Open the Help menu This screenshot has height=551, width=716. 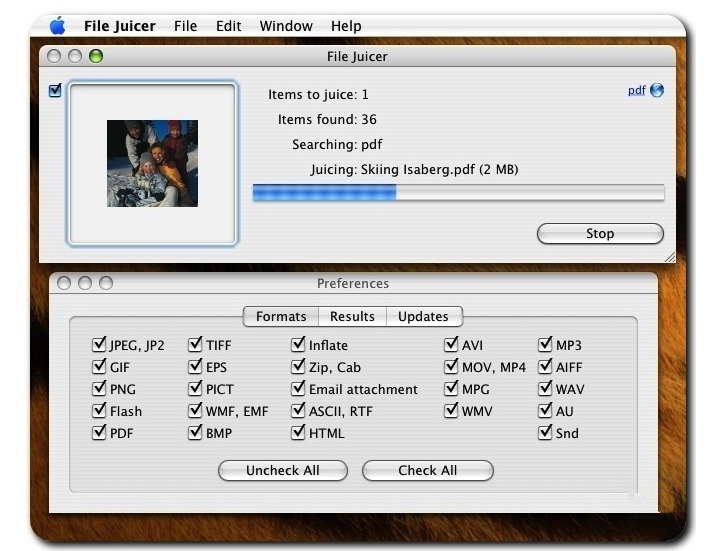click(346, 26)
